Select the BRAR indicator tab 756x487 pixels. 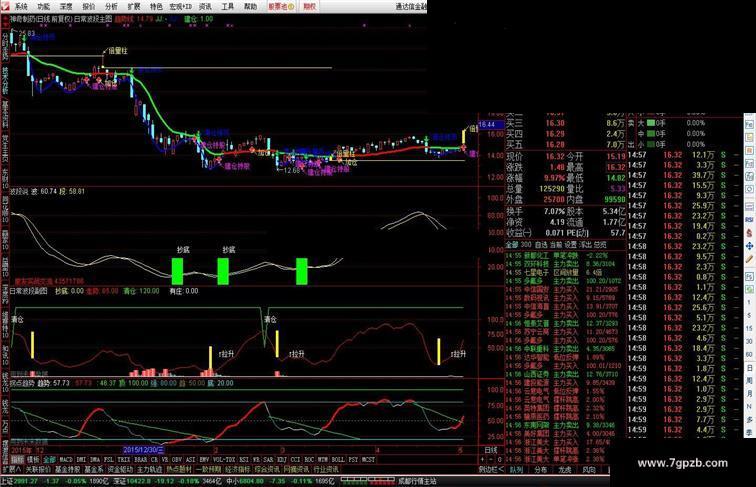coord(141,460)
